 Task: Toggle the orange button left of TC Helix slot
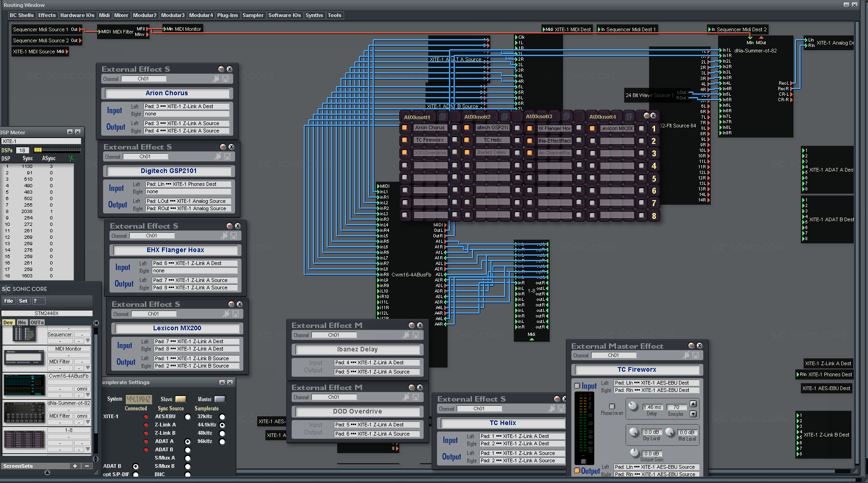pos(467,140)
